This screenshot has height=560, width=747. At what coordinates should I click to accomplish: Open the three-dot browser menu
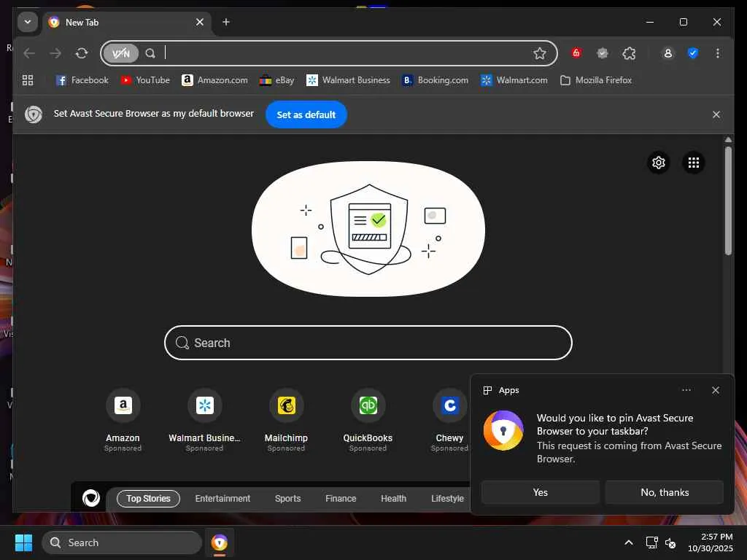point(718,53)
